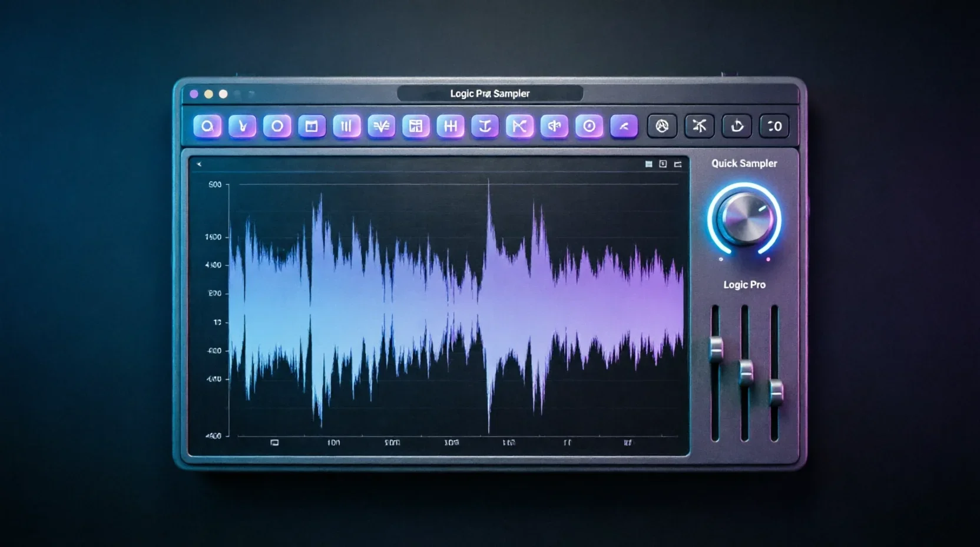Click the "12" value on vertical axis
Screen dimensions: 980x547
pos(217,322)
